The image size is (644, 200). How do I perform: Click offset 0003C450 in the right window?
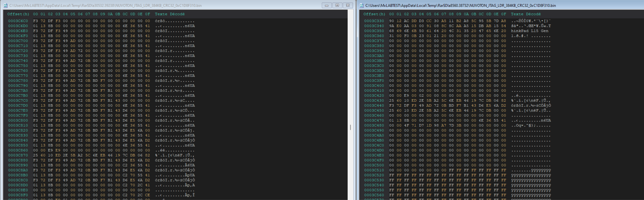(374, 111)
